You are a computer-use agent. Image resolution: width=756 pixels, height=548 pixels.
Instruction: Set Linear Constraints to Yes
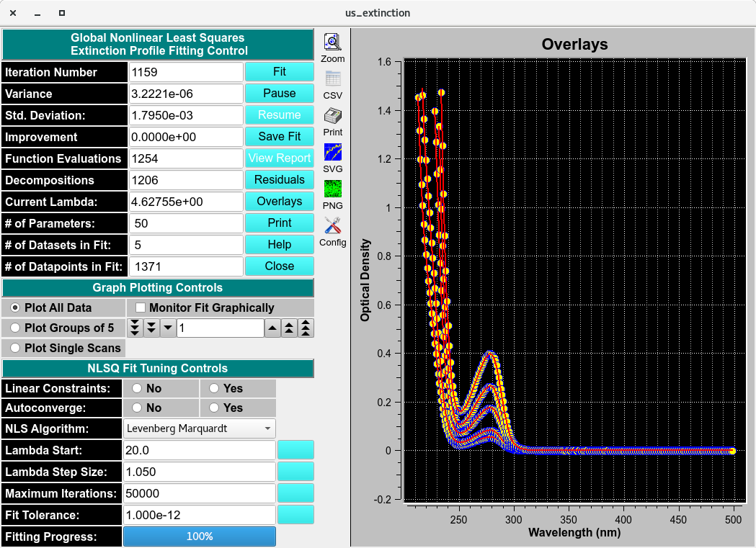(x=215, y=388)
